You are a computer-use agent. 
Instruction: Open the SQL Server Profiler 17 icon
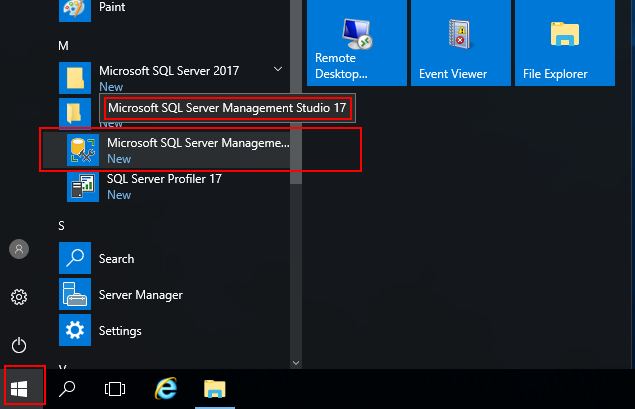pyautogui.click(x=83, y=186)
